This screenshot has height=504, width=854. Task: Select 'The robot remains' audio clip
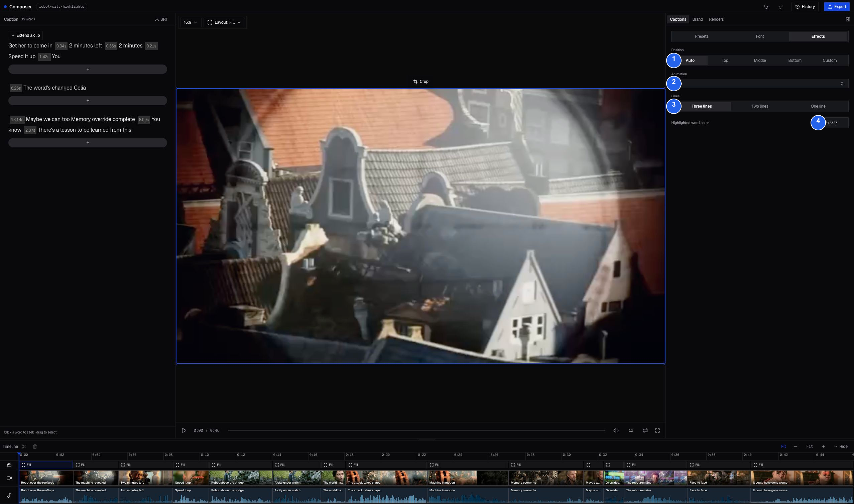pyautogui.click(x=656, y=495)
